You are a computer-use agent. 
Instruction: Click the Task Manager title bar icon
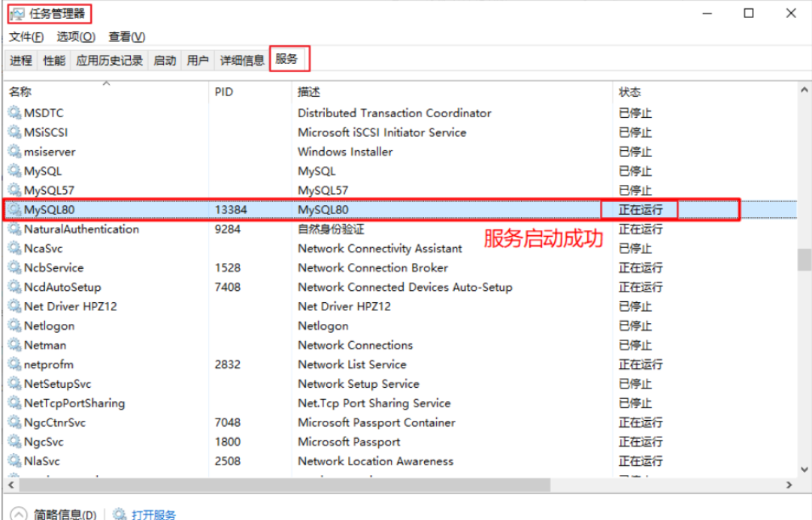tap(17, 14)
